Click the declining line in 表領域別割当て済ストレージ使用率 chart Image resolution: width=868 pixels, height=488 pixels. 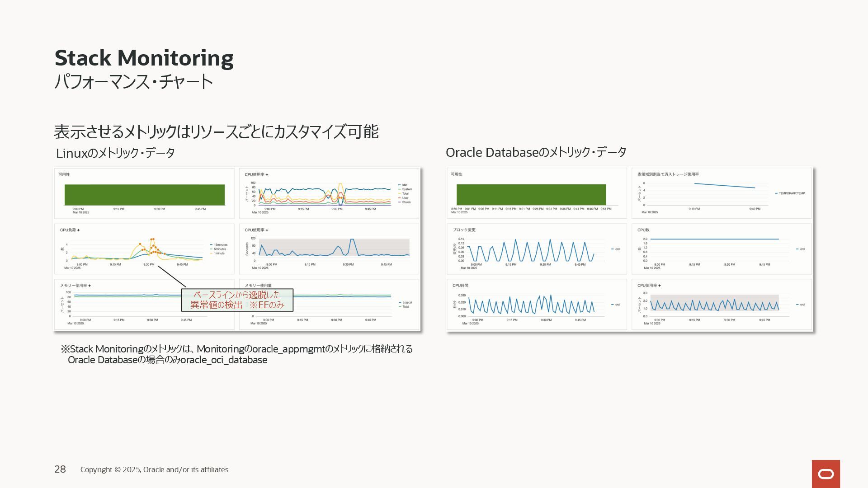click(725, 186)
